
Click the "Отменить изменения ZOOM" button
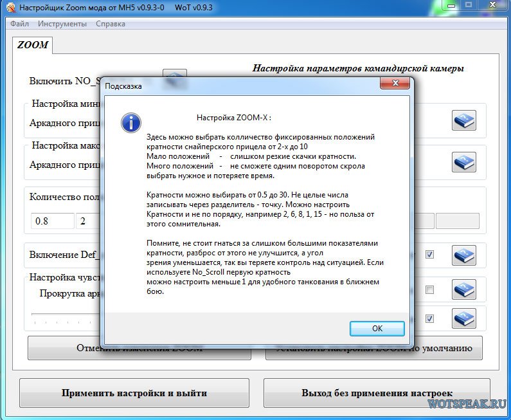pyautogui.click(x=64, y=349)
